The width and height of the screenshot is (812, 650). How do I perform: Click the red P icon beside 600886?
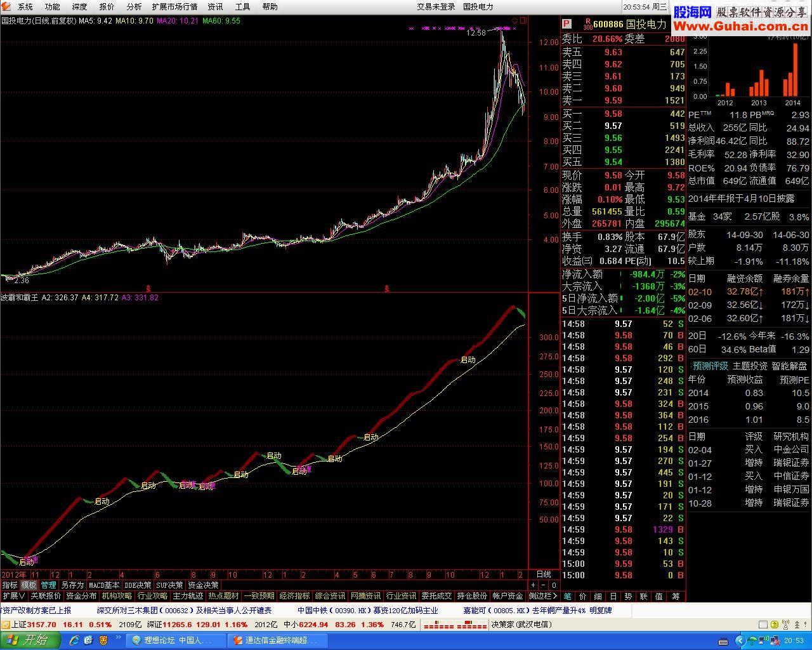click(x=567, y=24)
